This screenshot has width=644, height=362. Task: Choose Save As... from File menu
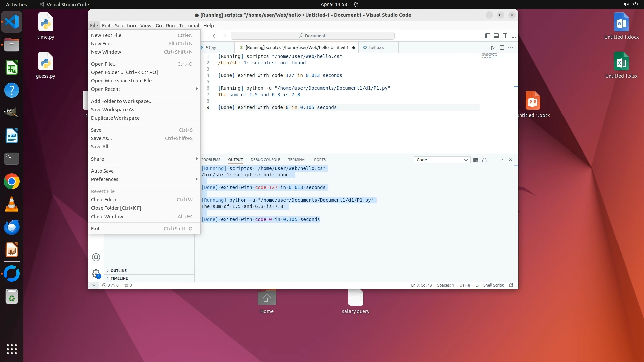[101, 138]
